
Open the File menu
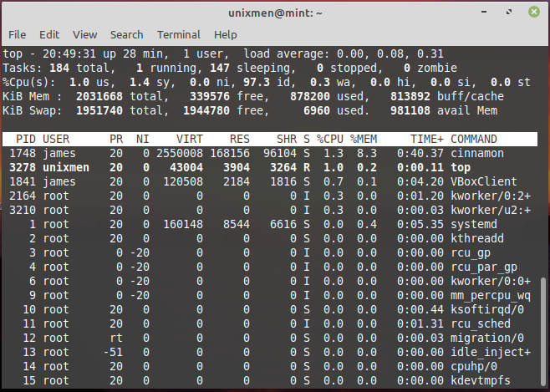pos(18,35)
